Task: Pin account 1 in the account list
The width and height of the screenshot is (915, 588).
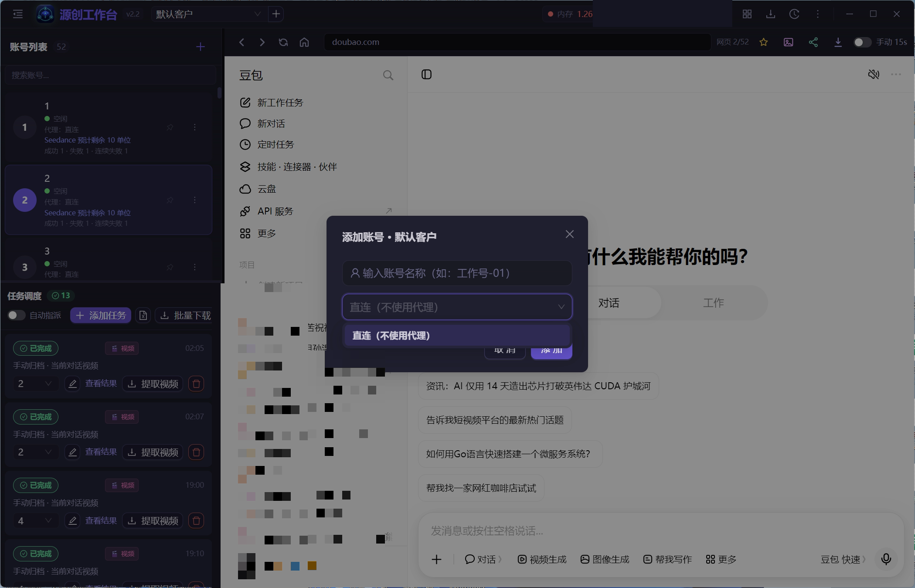Action: coord(170,127)
